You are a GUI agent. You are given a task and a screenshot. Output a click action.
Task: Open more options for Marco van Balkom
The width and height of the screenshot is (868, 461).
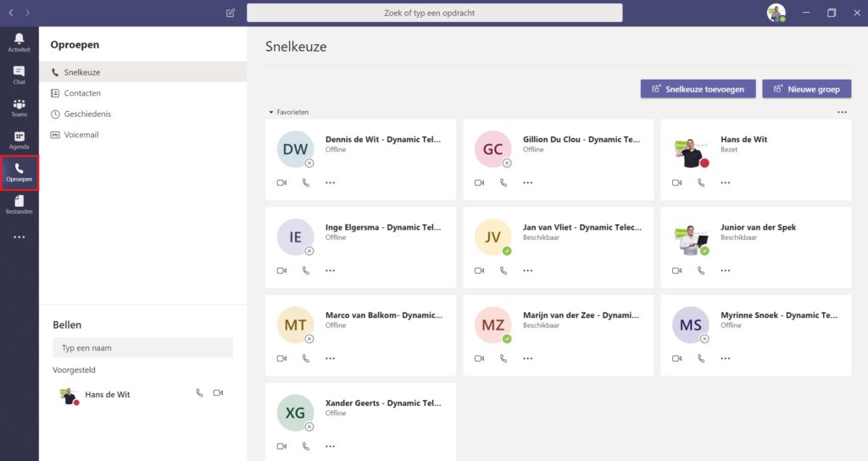point(330,358)
